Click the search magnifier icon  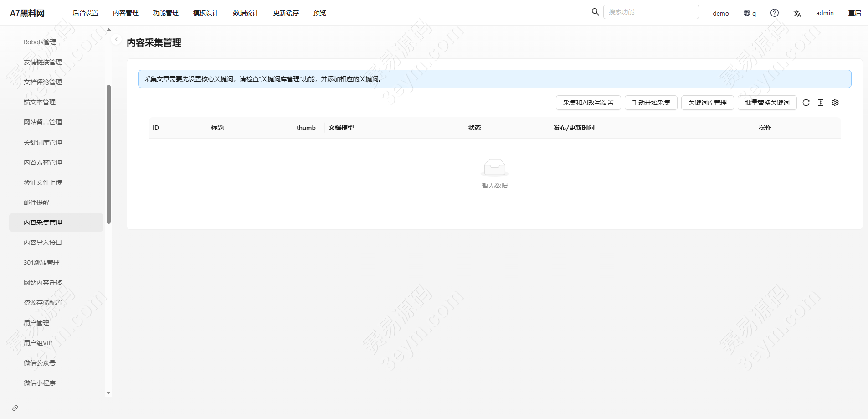595,12
